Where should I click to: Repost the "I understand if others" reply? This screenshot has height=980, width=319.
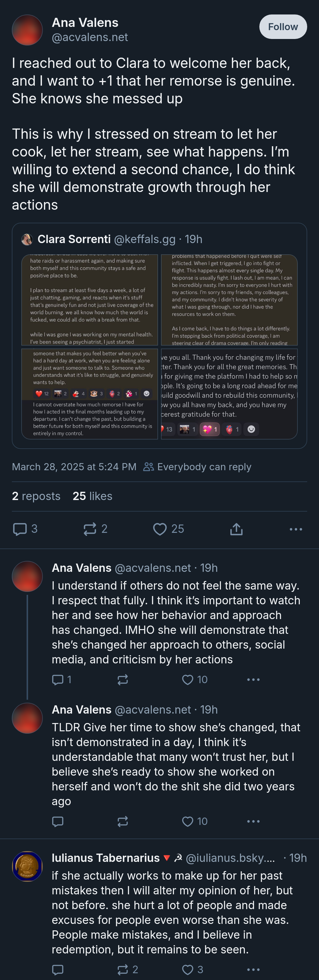coord(123,679)
